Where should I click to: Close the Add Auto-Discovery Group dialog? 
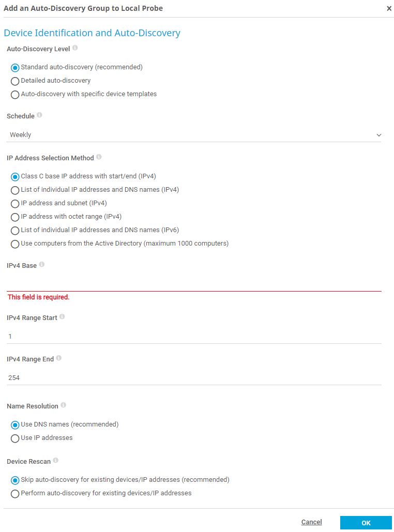[388, 8]
